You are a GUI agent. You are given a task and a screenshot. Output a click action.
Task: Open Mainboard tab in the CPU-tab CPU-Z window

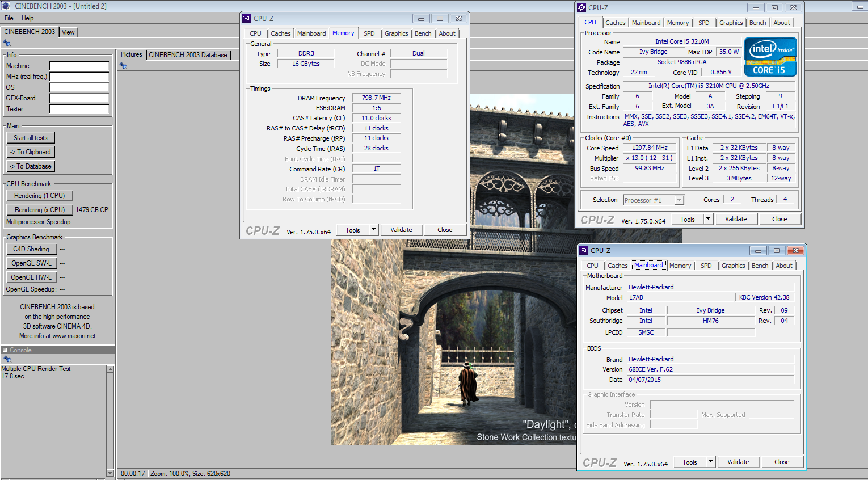646,23
